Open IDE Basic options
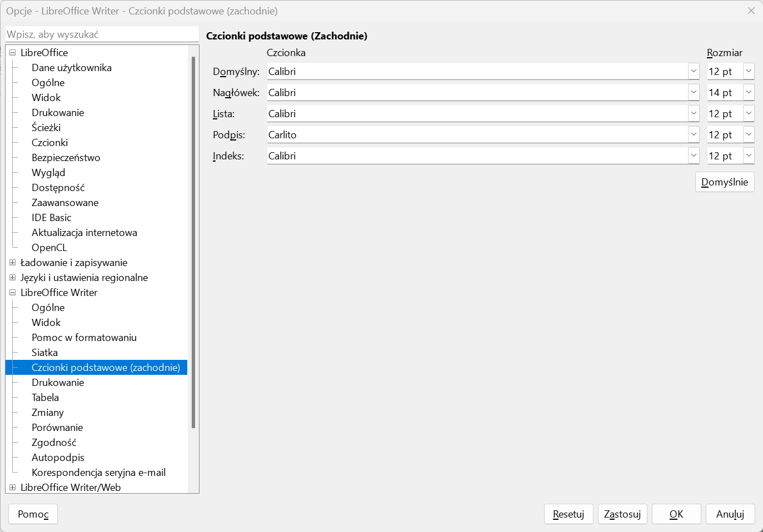Image resolution: width=763 pixels, height=532 pixels. (x=51, y=218)
